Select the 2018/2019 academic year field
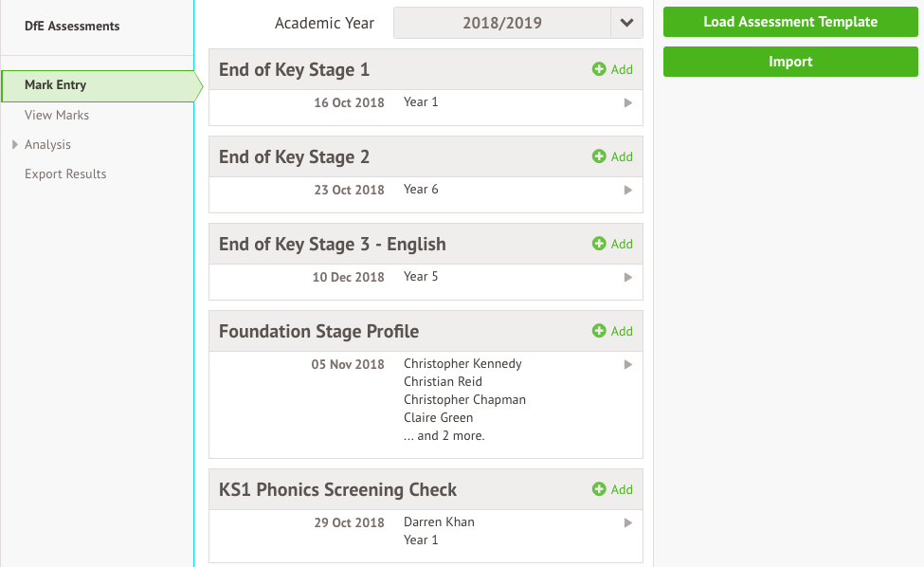The image size is (924, 567). (x=502, y=23)
